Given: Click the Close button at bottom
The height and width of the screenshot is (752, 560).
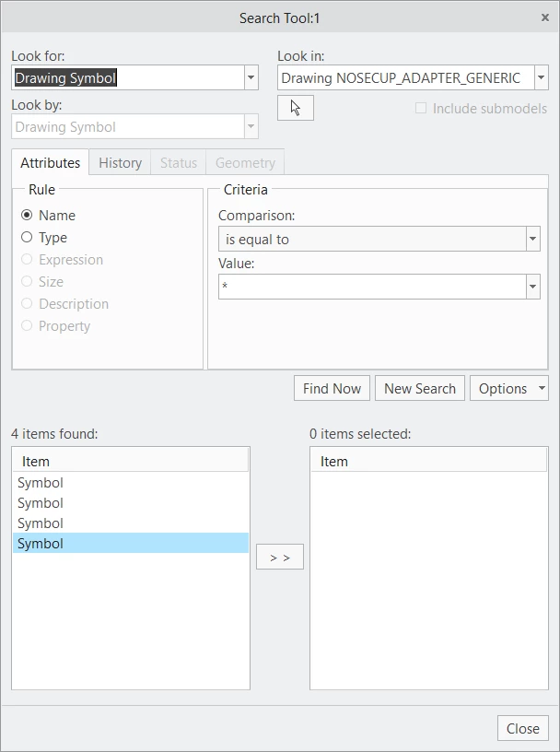Looking at the screenshot, I should tap(522, 728).
